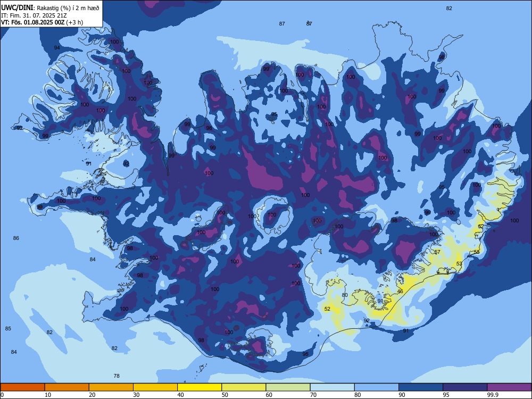Click the 'Rakastig (%) í 2 m hæð' label
Viewport: 532px width, 399px height.
(68, 8)
